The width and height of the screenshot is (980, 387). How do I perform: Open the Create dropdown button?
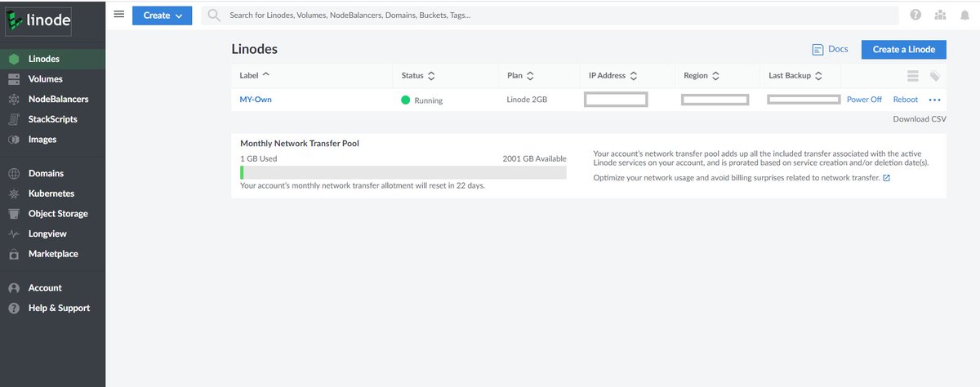click(x=162, y=16)
